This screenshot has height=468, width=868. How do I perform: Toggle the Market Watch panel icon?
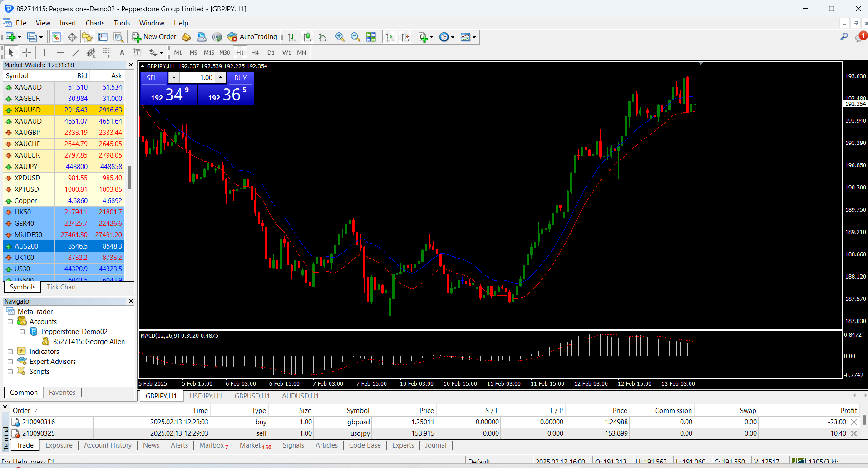click(x=56, y=37)
